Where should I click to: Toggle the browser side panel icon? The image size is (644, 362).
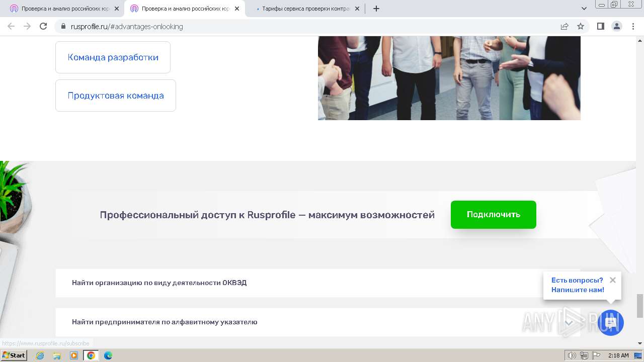click(600, 27)
